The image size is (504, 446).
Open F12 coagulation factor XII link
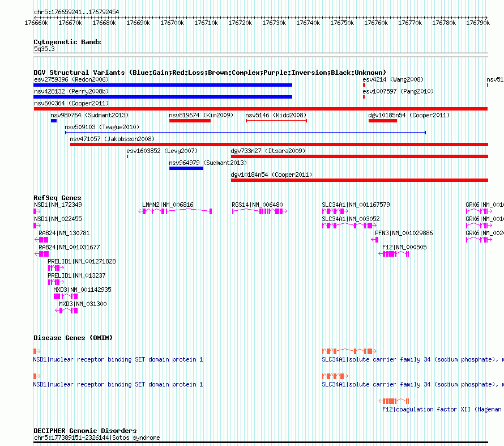point(442,409)
